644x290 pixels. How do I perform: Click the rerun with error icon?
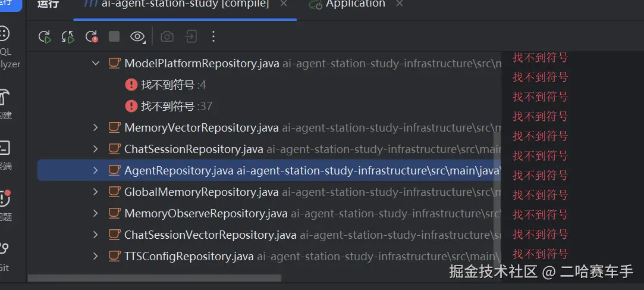[91, 36]
